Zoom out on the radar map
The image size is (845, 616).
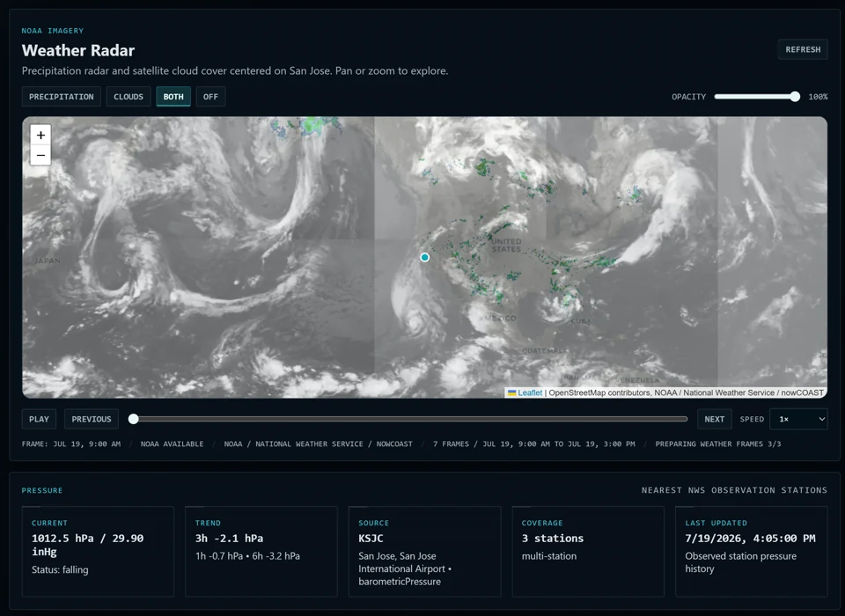click(x=40, y=155)
